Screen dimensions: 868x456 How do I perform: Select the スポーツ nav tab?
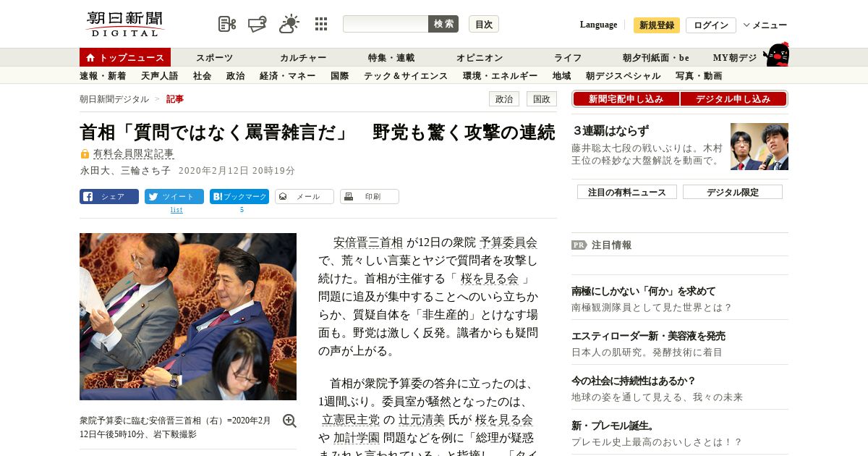[215, 57]
